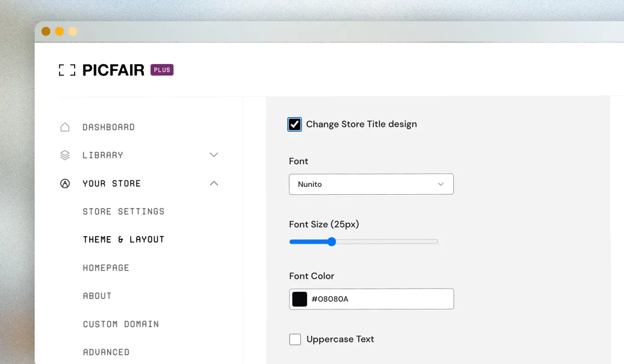624x364 pixels.
Task: Click the PICFAIR wordmark
Action: coord(114,70)
